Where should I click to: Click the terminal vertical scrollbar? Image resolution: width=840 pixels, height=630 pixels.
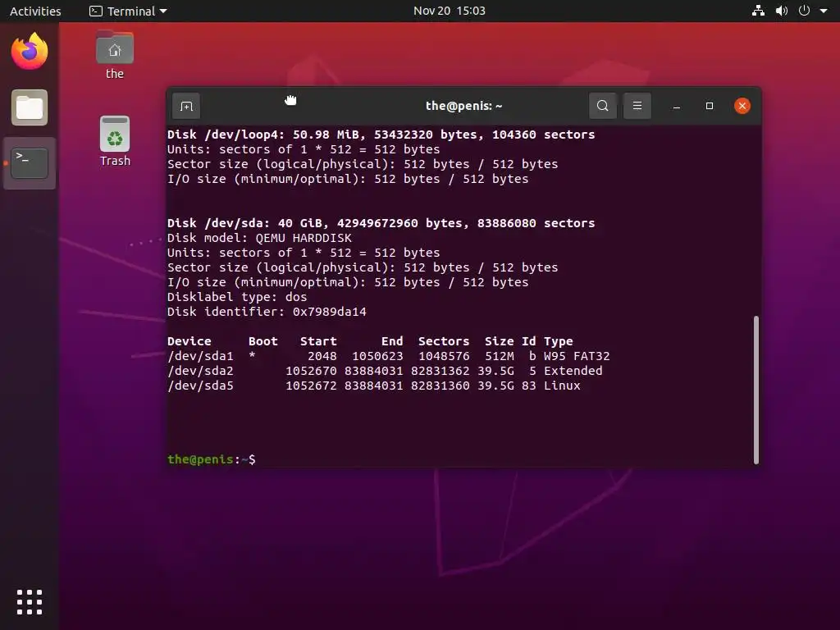click(x=756, y=390)
